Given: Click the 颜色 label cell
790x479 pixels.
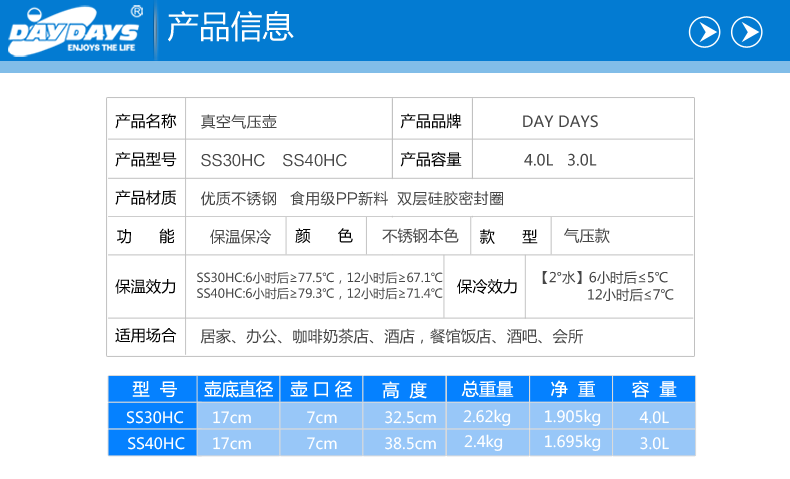Looking at the screenshot, I should click(324, 236).
